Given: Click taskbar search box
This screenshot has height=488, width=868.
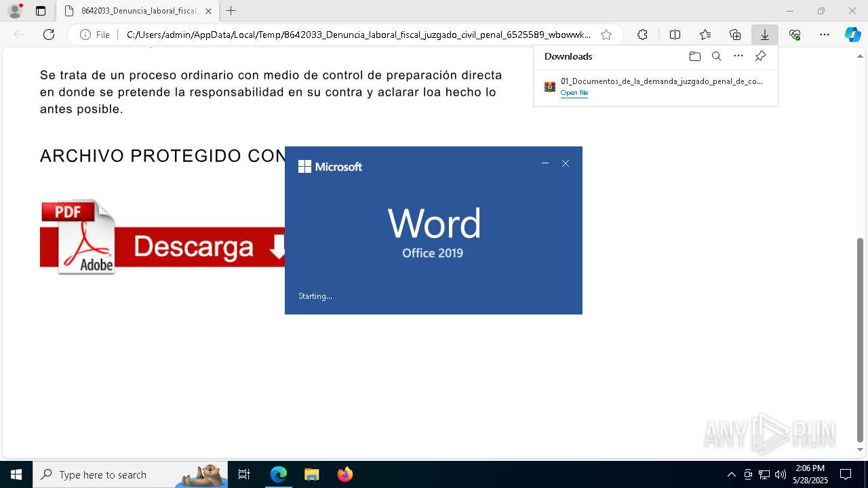Looking at the screenshot, I should point(130,474).
